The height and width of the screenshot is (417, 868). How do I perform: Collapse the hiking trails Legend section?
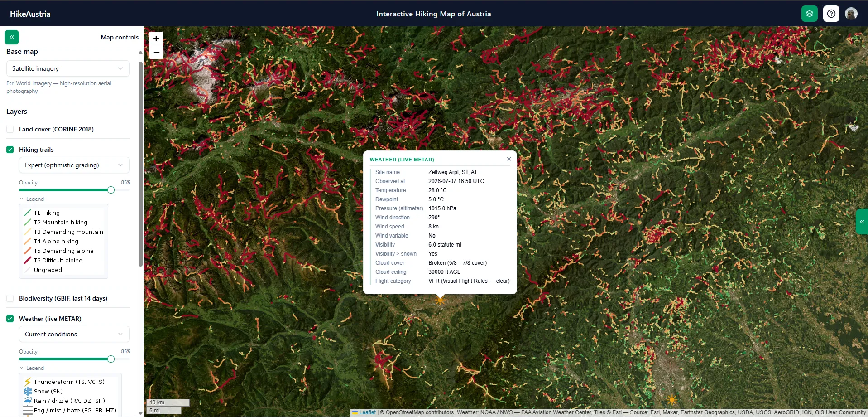[32, 199]
